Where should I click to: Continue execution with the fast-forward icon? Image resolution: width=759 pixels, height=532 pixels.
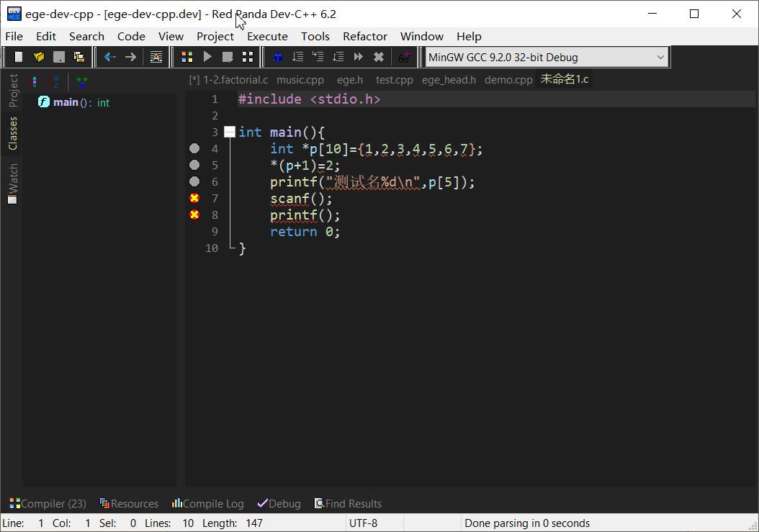click(x=359, y=57)
